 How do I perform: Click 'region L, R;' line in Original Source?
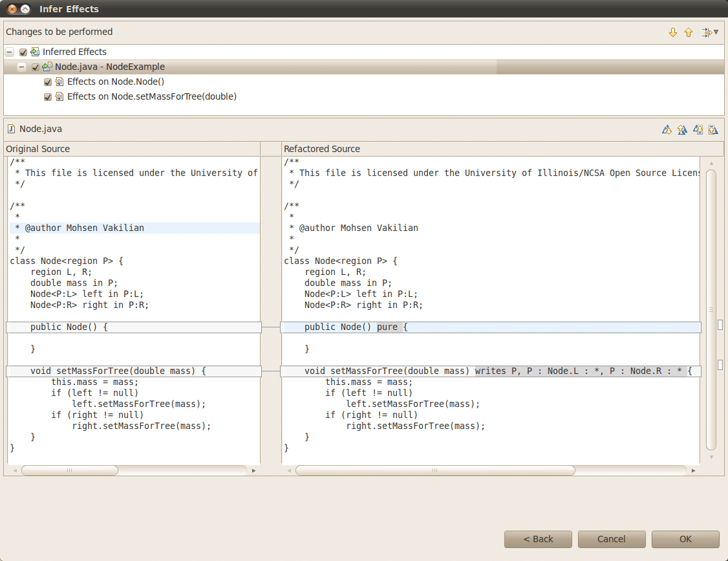pos(61,272)
